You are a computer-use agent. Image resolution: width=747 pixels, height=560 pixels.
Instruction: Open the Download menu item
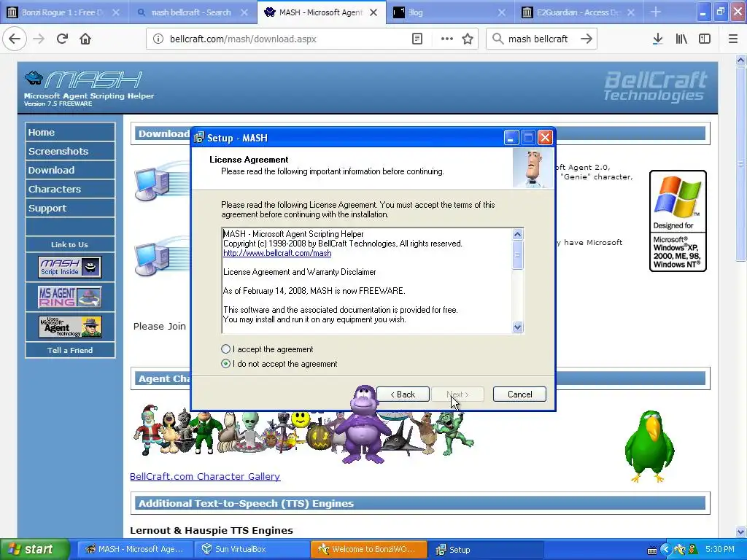click(x=70, y=170)
